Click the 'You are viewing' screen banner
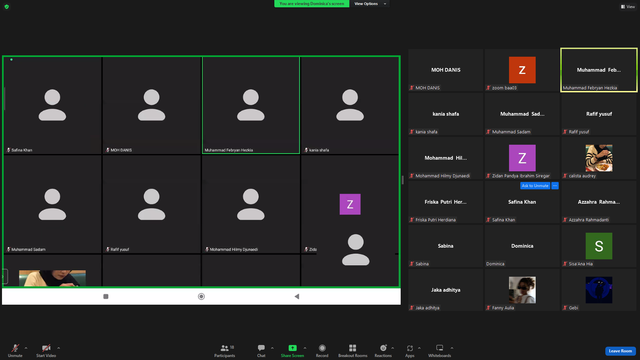Viewport: 640px width, 360px height. tap(311, 4)
